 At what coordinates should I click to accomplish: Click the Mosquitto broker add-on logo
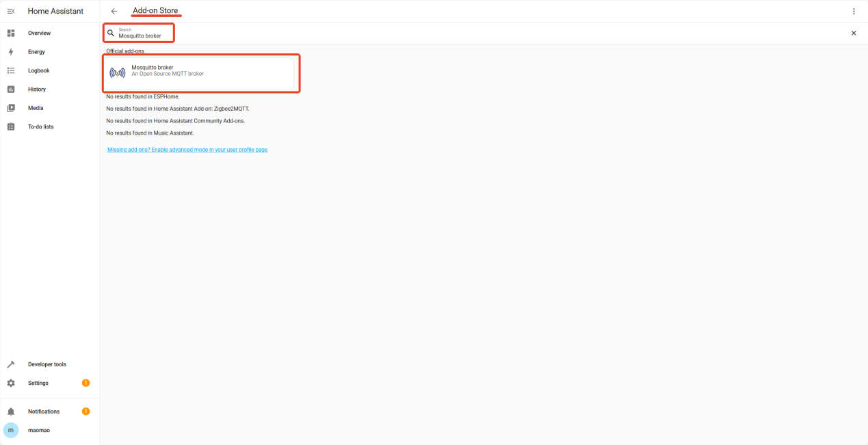pos(118,72)
